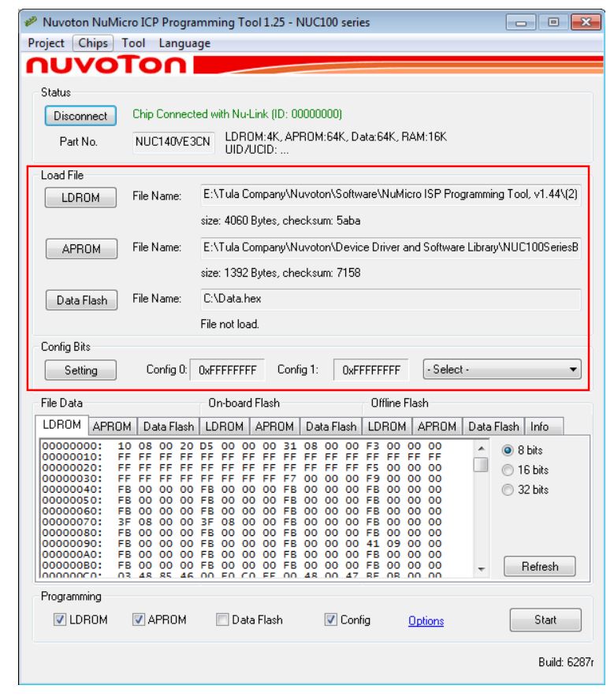Viewport: 614px width, 700px height.
Task: Switch to Offline Flash LDROM tab
Action: [x=387, y=426]
